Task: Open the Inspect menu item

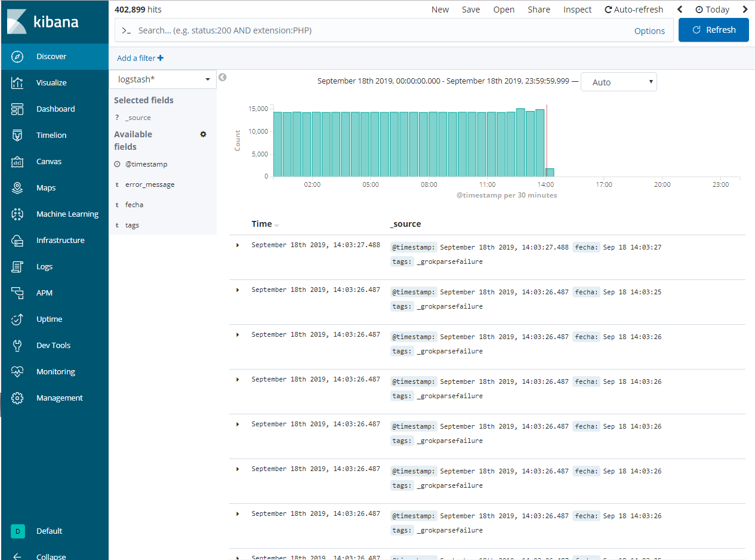Action: [577, 10]
